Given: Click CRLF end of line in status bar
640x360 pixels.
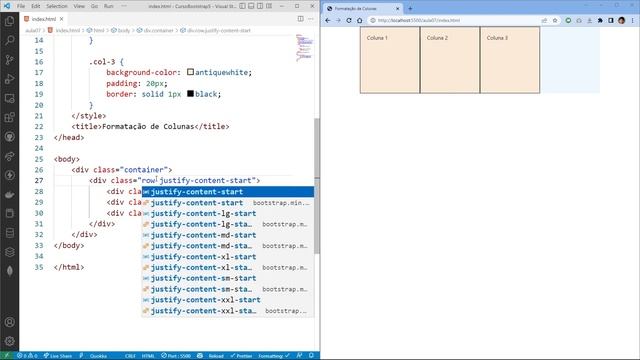Looking at the screenshot, I should 130,356.
